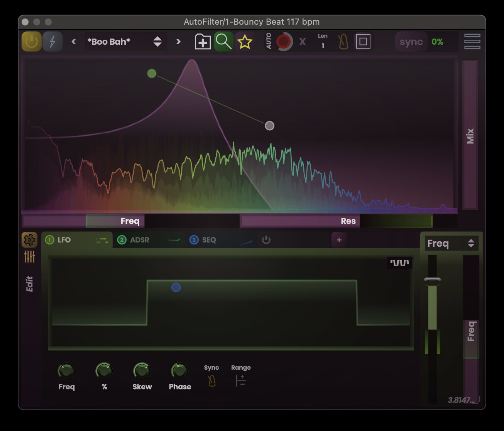Click the metronome icon in the top toolbar
This screenshot has width=504, height=431.
point(343,42)
